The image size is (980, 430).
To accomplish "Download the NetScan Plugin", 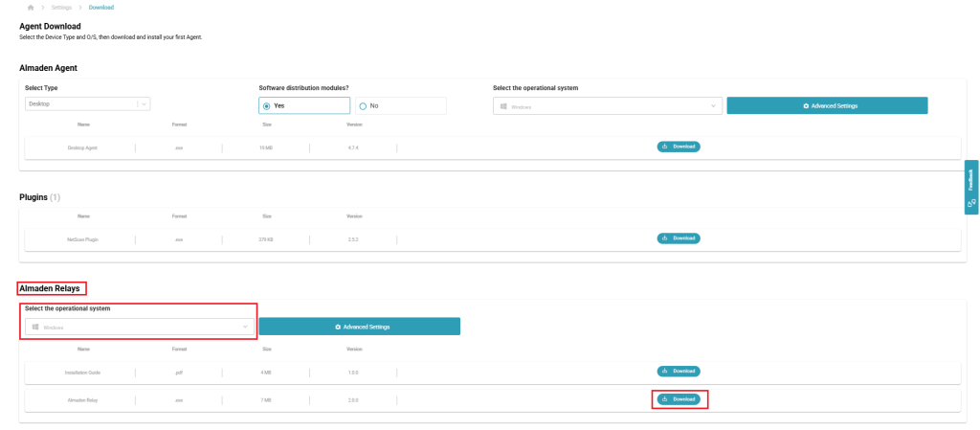I will pos(679,238).
